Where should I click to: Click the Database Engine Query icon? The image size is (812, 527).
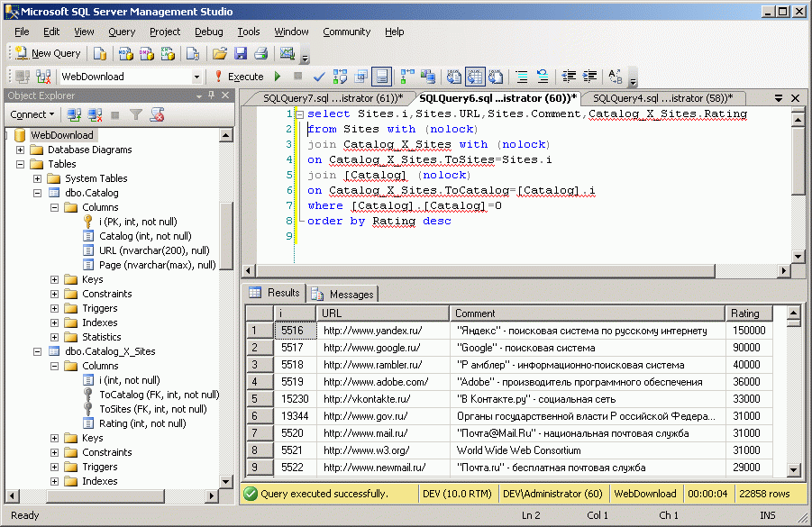pos(100,53)
